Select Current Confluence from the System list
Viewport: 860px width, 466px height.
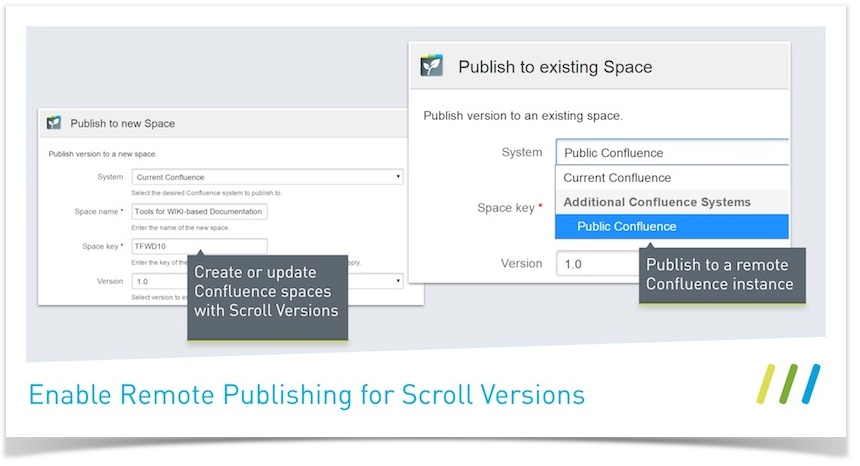pyautogui.click(x=672, y=178)
